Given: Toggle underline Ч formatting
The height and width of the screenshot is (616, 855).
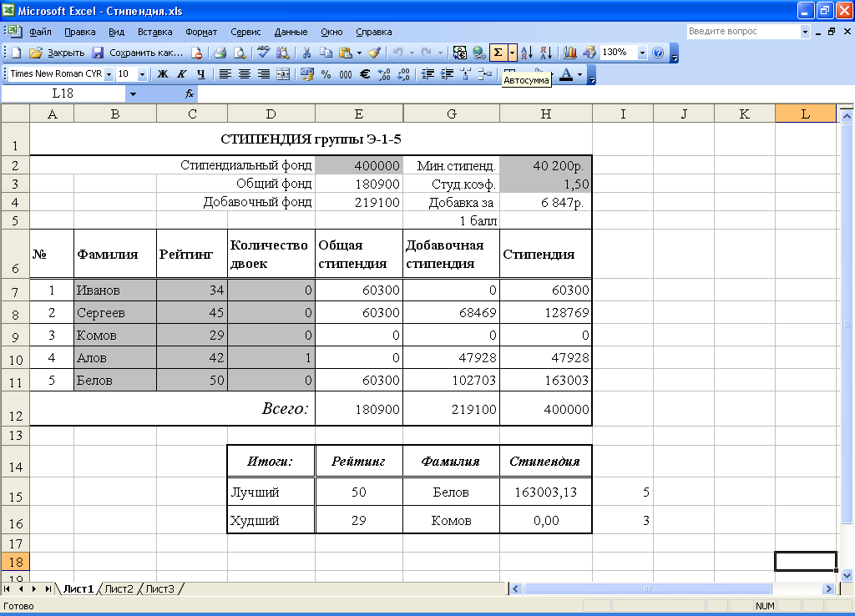Looking at the screenshot, I should pos(200,74).
